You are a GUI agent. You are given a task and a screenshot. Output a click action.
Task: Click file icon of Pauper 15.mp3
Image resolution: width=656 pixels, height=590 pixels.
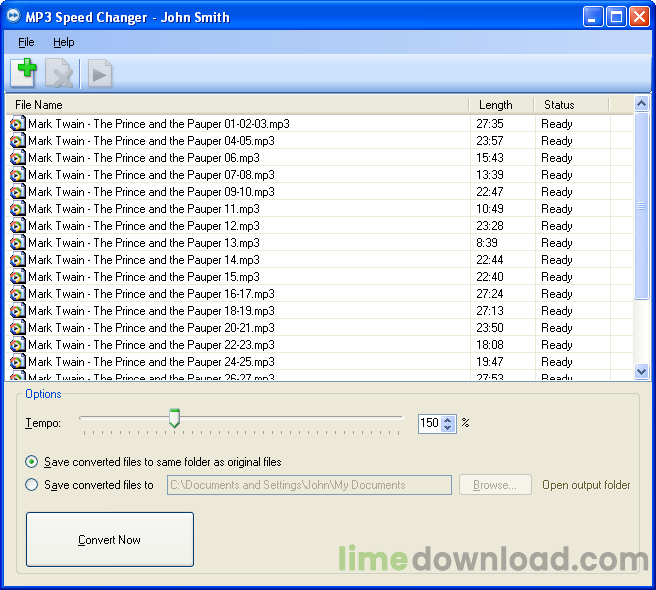click(x=17, y=277)
